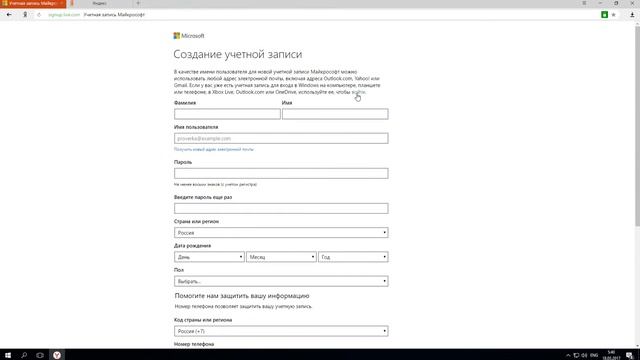Click the link to get a new email address
The image size is (640, 360).
point(214,149)
